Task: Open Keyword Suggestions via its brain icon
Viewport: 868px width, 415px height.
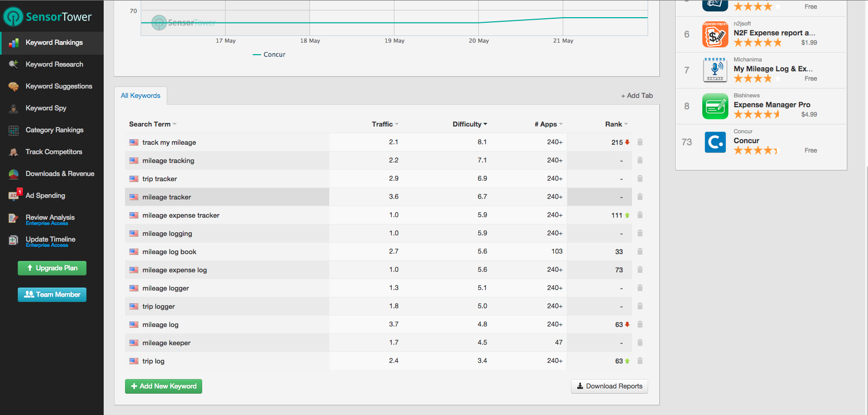Action: (x=14, y=86)
